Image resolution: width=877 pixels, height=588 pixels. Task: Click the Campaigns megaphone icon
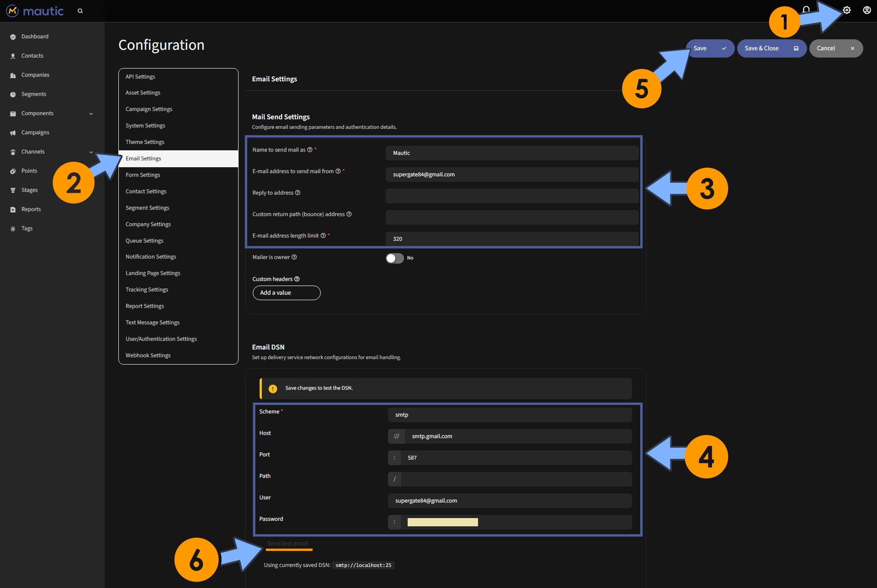pos(13,132)
